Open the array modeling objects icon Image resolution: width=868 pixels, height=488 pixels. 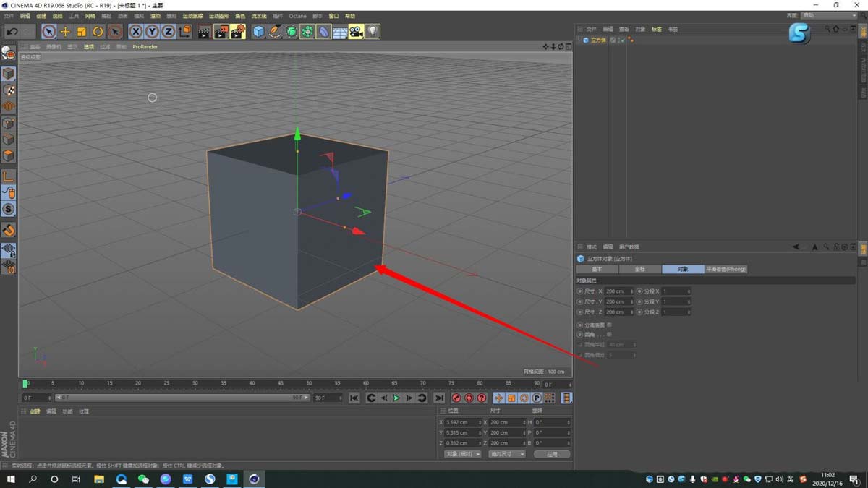(x=307, y=31)
